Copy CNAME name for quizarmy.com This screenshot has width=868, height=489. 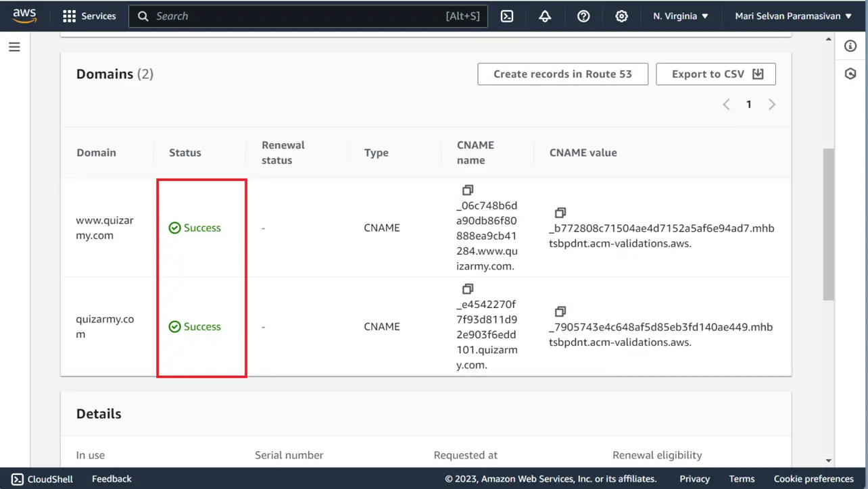pyautogui.click(x=468, y=288)
